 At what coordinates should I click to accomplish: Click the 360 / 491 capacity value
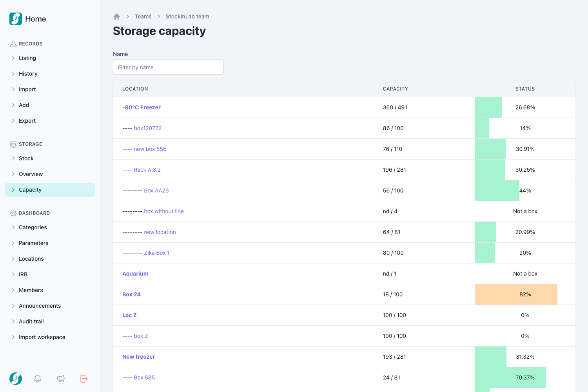(x=395, y=107)
